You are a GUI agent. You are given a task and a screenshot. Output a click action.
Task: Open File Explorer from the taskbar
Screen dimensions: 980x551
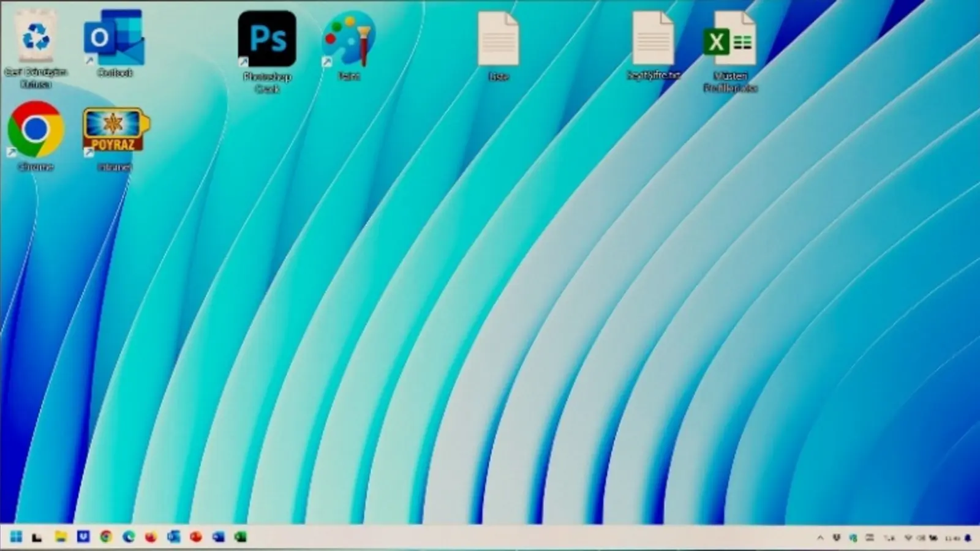(60, 537)
